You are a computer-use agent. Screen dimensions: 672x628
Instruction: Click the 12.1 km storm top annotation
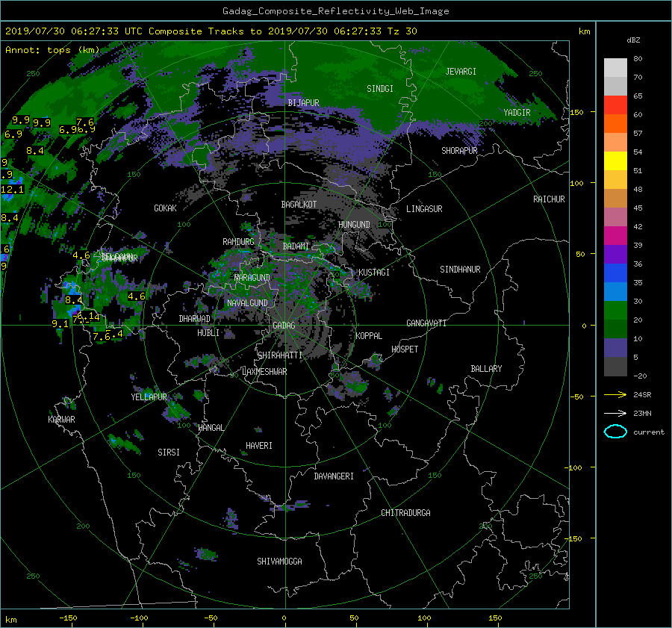tap(13, 190)
